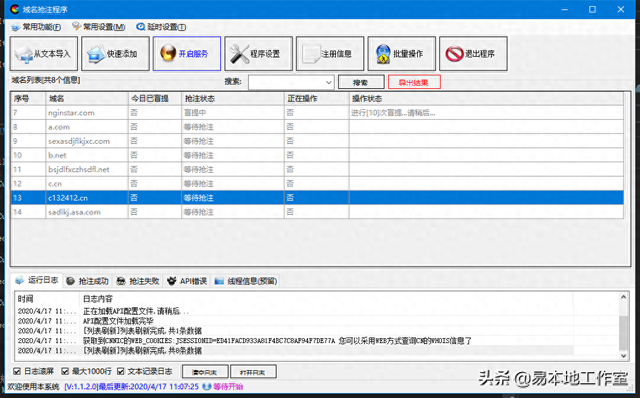Viewport: 640px width, 398px height.
Task: Click the log scrollbar up arrow
Action: [623, 297]
